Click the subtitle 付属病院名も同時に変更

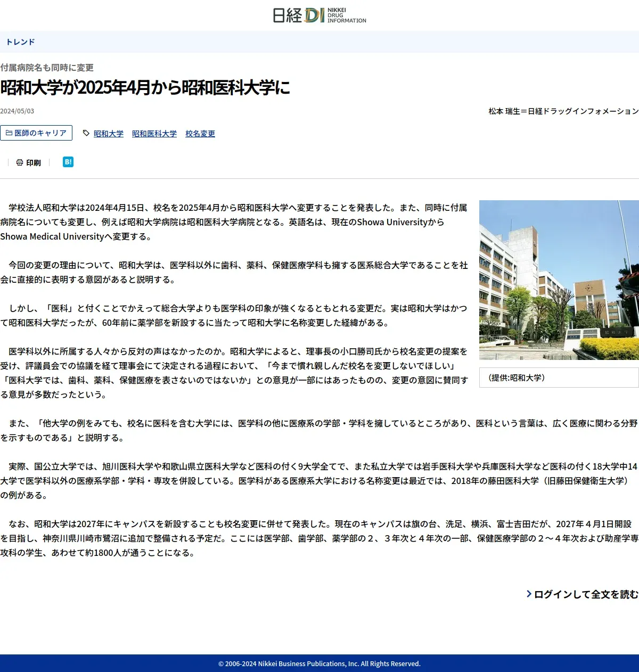point(47,68)
